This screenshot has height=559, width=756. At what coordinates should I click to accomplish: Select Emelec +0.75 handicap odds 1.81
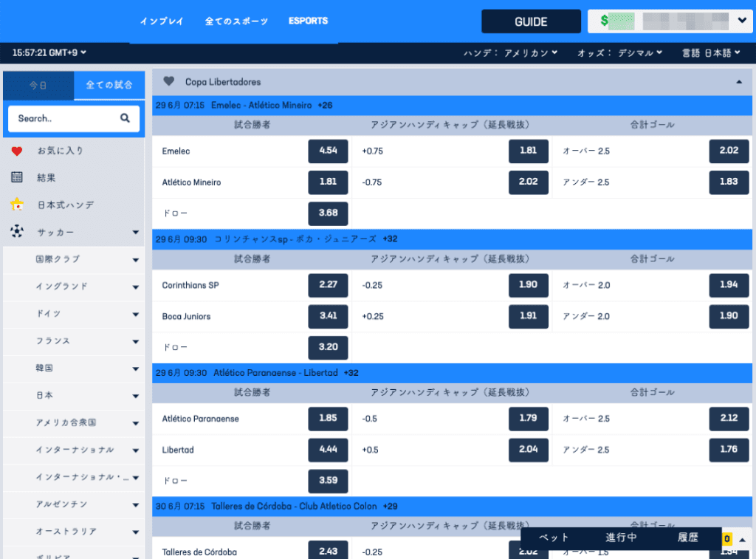coord(529,151)
